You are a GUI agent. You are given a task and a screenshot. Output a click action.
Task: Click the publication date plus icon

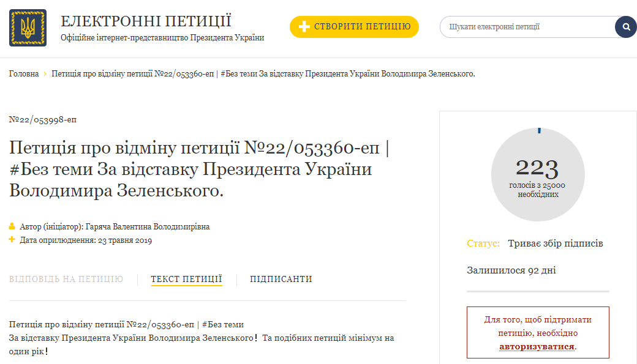pos(12,240)
